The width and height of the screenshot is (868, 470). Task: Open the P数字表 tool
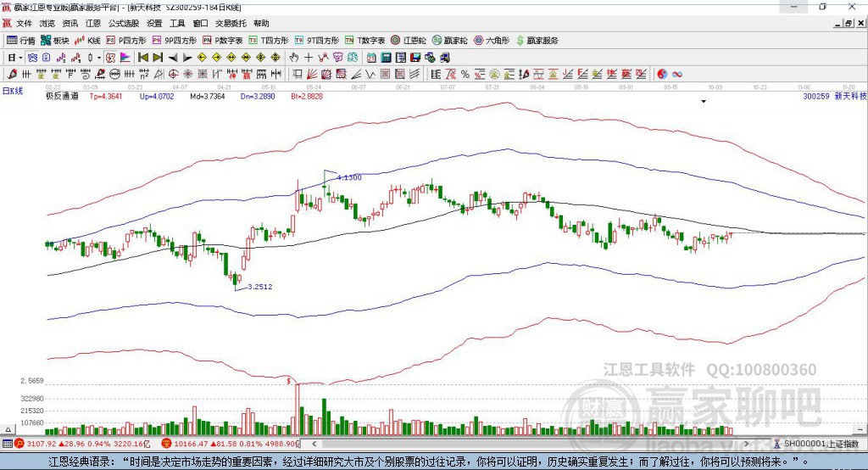223,41
